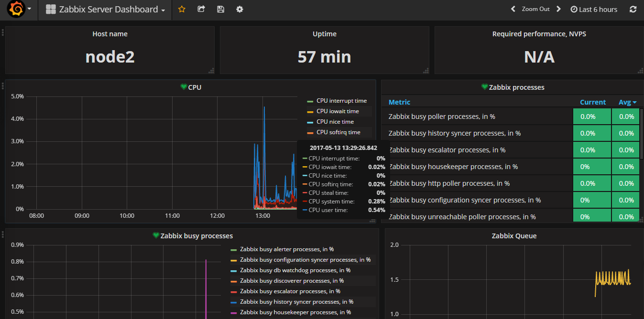Click the Zabbix busy housekeeper processes table row
This screenshot has width=644, height=319.
(x=511, y=167)
